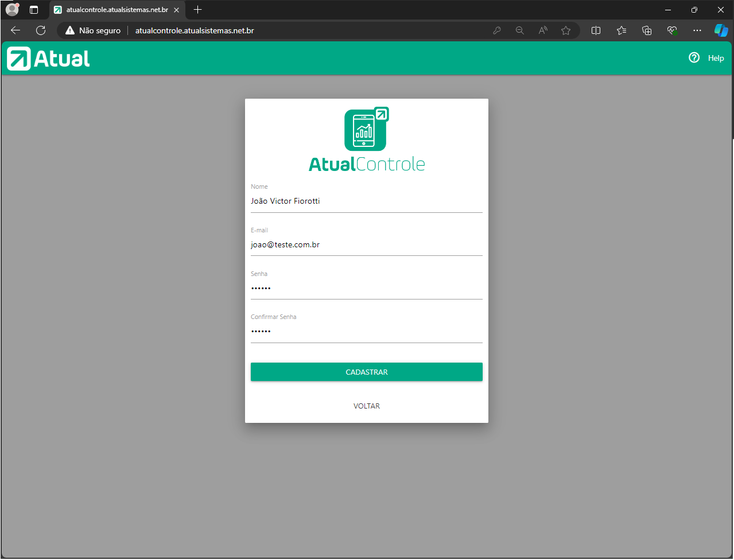The height and width of the screenshot is (560, 734).
Task: Open the Settings and more menu
Action: [x=697, y=30]
